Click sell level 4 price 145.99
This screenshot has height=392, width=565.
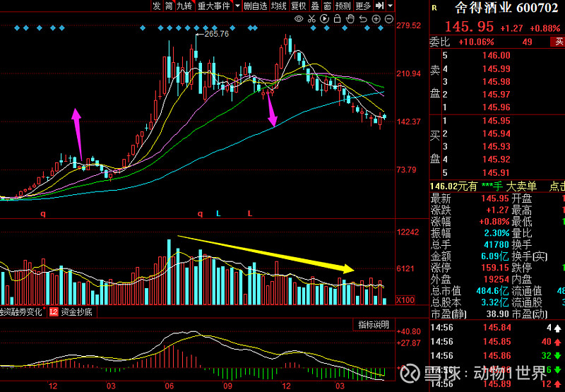pyautogui.click(x=496, y=69)
